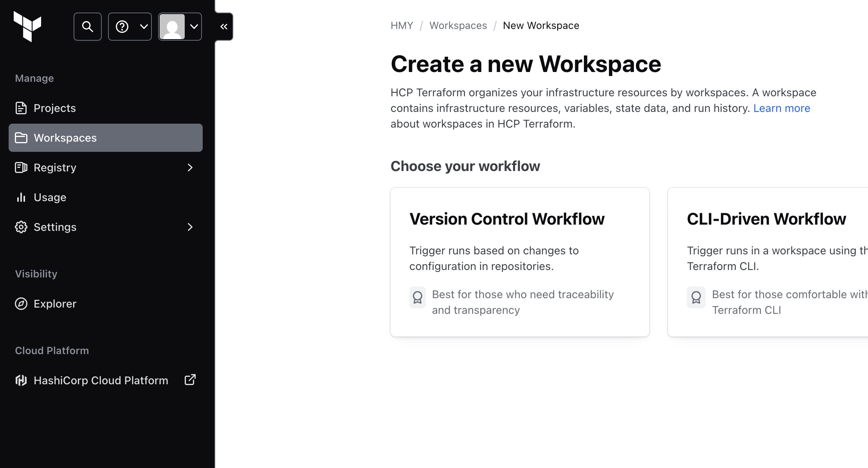Open Projects in the sidebar
The image size is (868, 468).
click(x=106, y=108)
